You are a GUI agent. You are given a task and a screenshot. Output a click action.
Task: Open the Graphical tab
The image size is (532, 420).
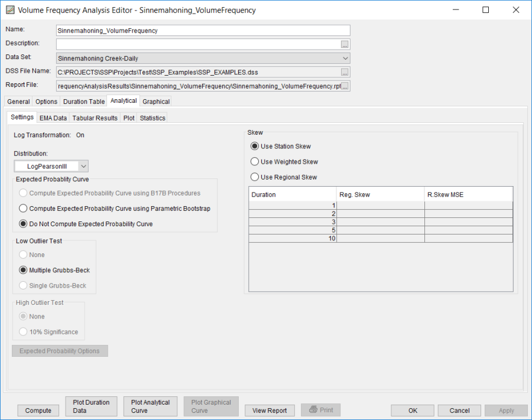tap(156, 102)
